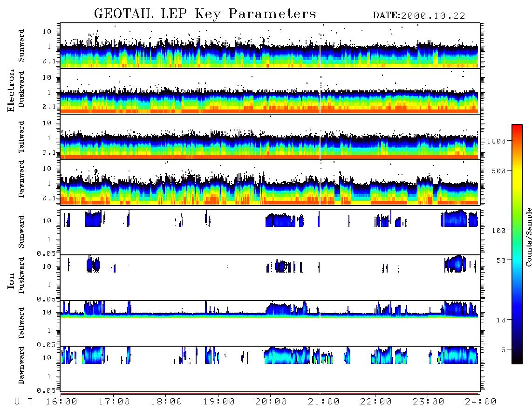The width and height of the screenshot is (532, 410).
Task: Click the UT axis label
Action: click(x=23, y=402)
